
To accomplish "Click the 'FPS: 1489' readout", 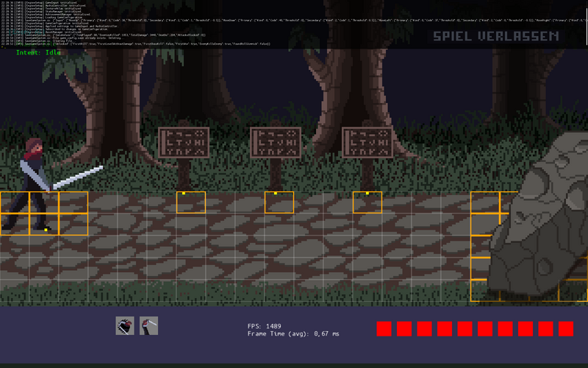I will (264, 326).
